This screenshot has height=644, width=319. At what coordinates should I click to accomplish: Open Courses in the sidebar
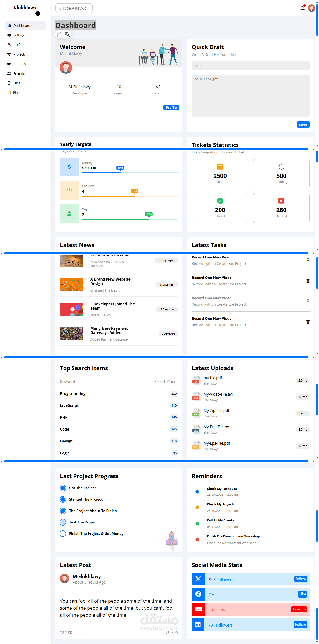[25, 64]
